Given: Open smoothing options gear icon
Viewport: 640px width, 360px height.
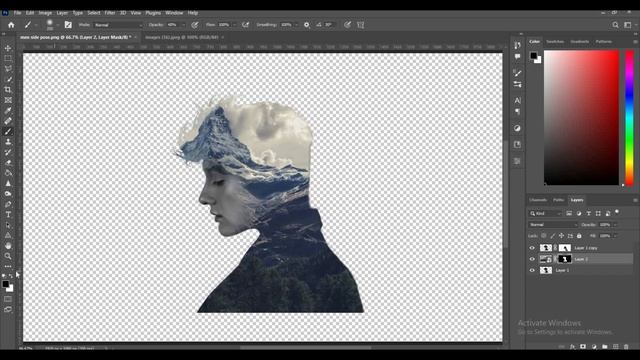Looking at the screenshot, I should tap(307, 25).
